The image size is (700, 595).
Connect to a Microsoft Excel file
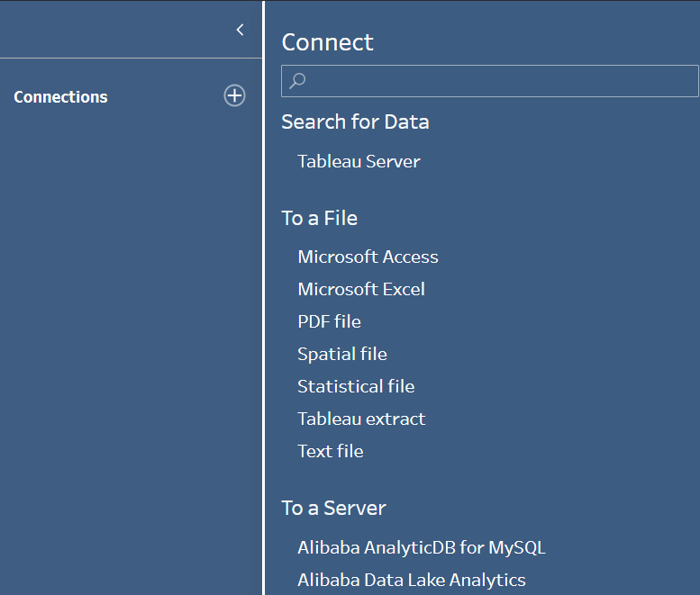[x=361, y=290]
